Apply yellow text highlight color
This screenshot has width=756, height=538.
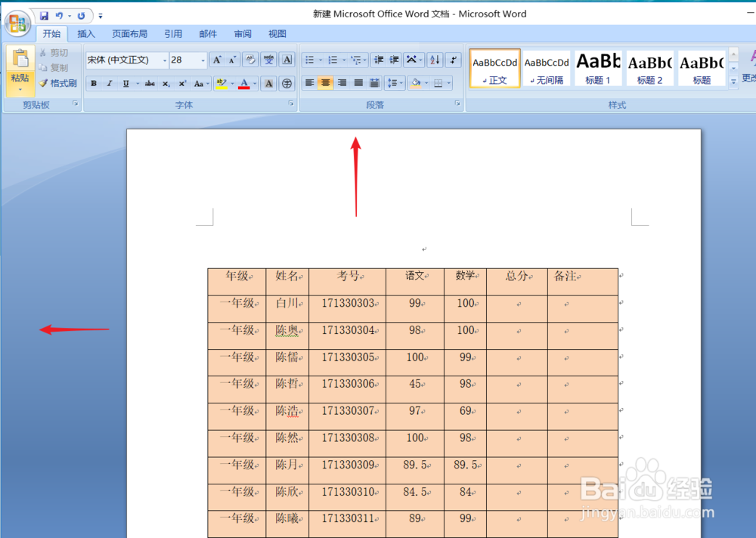pyautogui.click(x=222, y=83)
